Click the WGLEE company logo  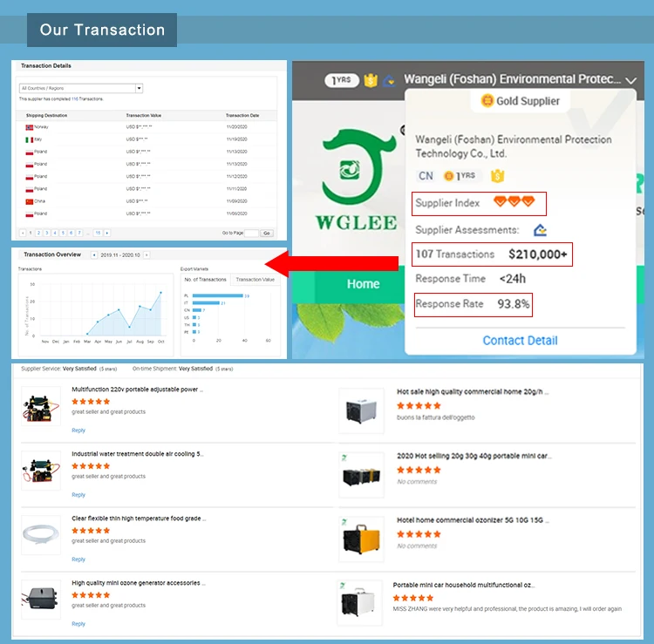(356, 180)
